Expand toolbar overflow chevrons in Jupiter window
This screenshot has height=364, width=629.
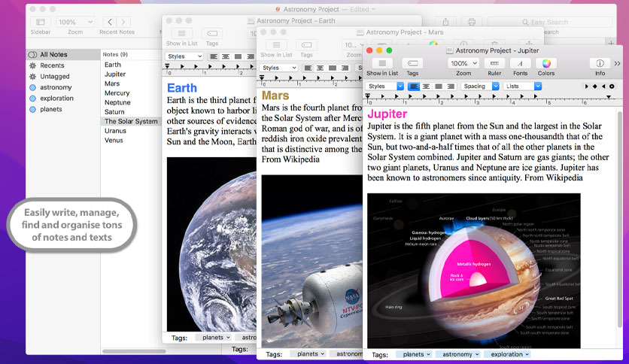pos(618,63)
